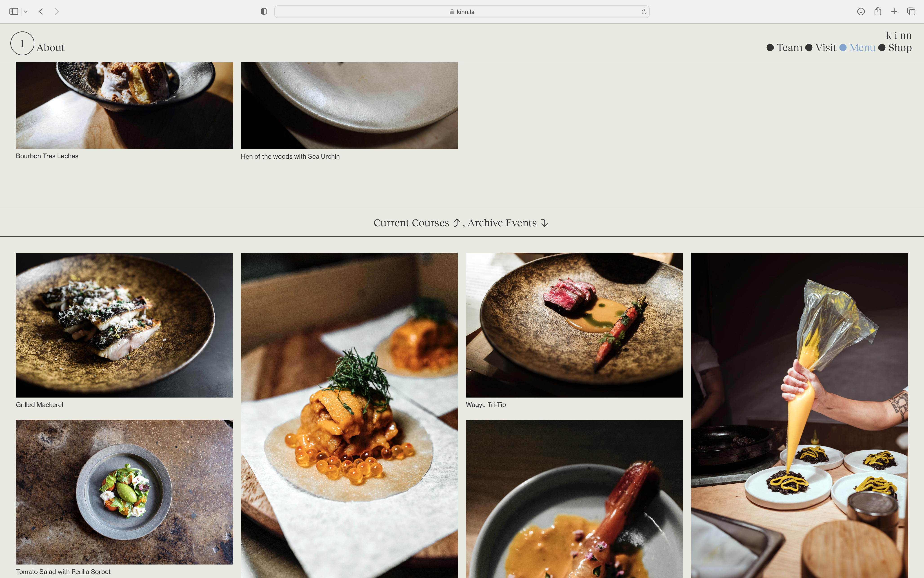Show the tab overview

coord(911,11)
